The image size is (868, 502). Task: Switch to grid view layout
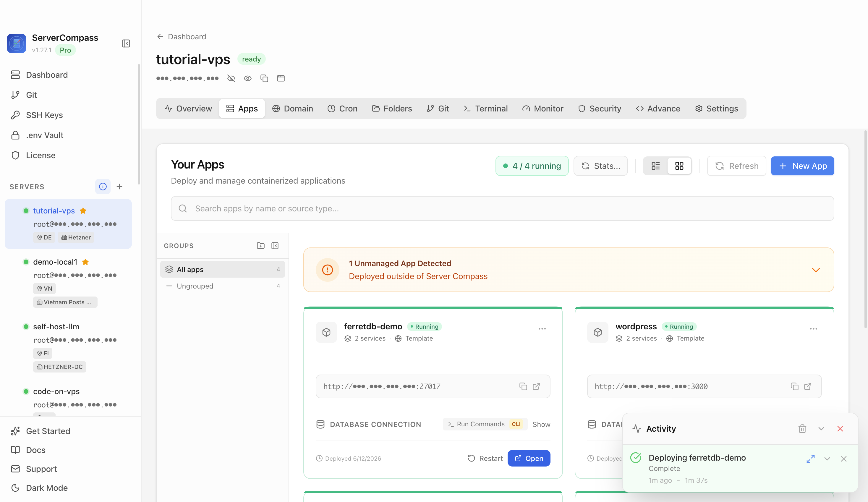pyautogui.click(x=679, y=166)
